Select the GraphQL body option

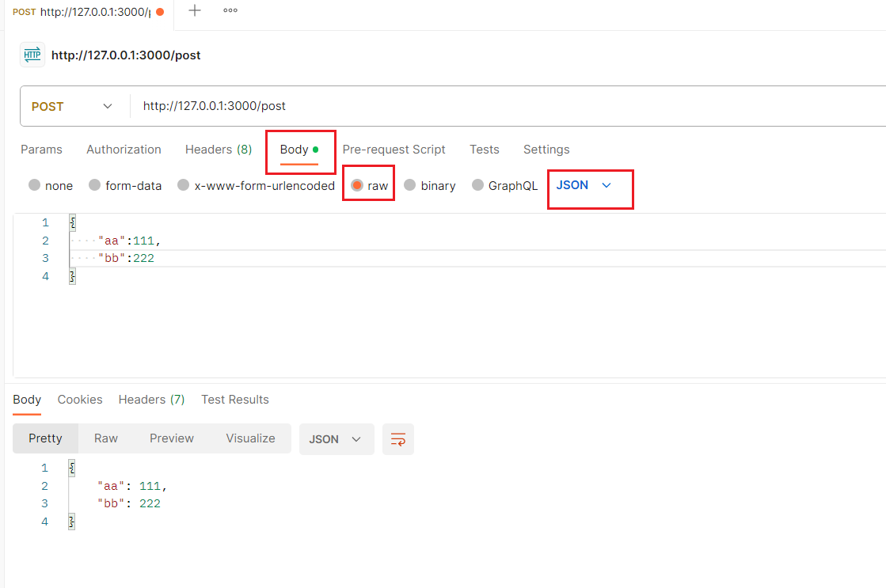[478, 186]
